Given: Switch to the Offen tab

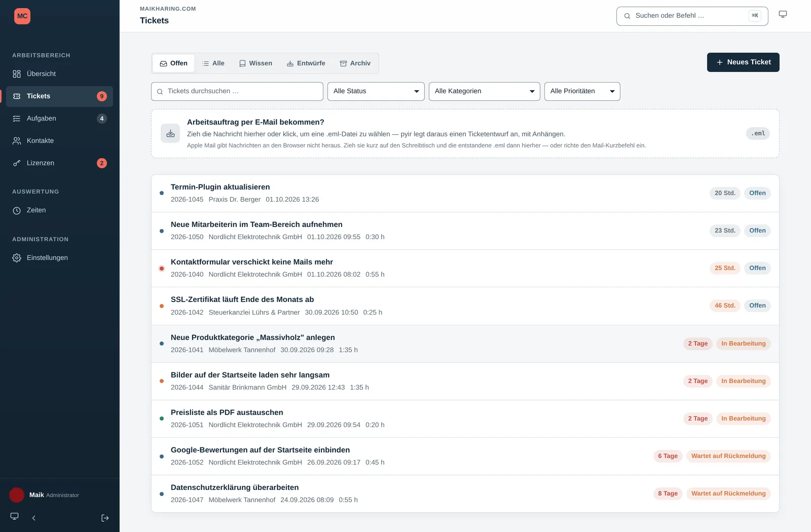Looking at the screenshot, I should [x=174, y=63].
